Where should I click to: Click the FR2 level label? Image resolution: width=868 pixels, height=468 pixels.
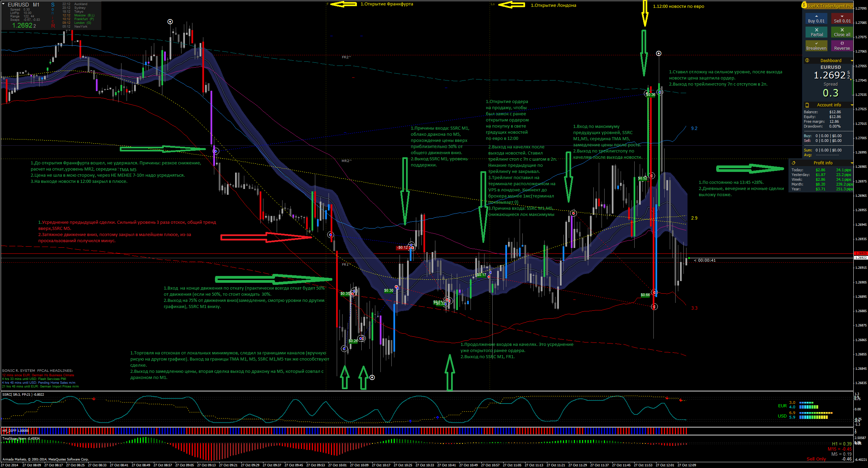click(x=346, y=57)
